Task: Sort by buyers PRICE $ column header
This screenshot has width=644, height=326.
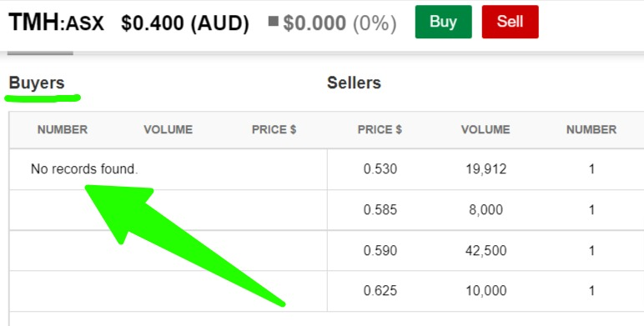Action: coord(274,130)
